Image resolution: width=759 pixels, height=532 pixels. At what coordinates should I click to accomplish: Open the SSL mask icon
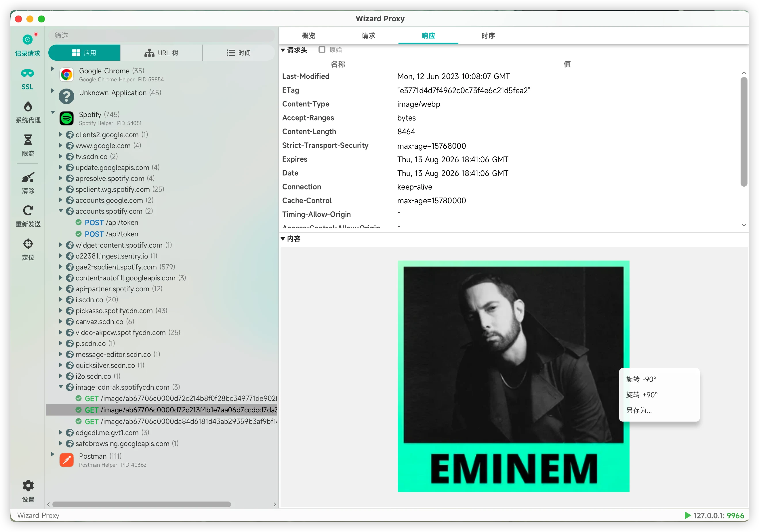(27, 73)
